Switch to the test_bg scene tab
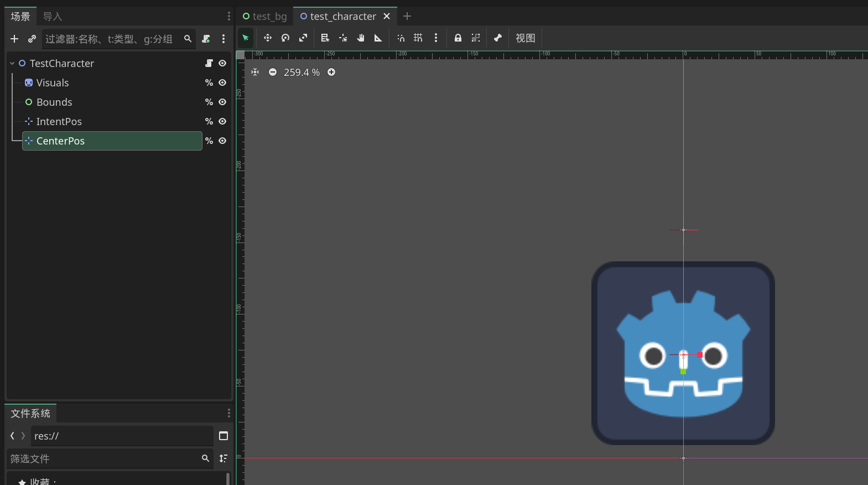The image size is (868, 485). 265,16
